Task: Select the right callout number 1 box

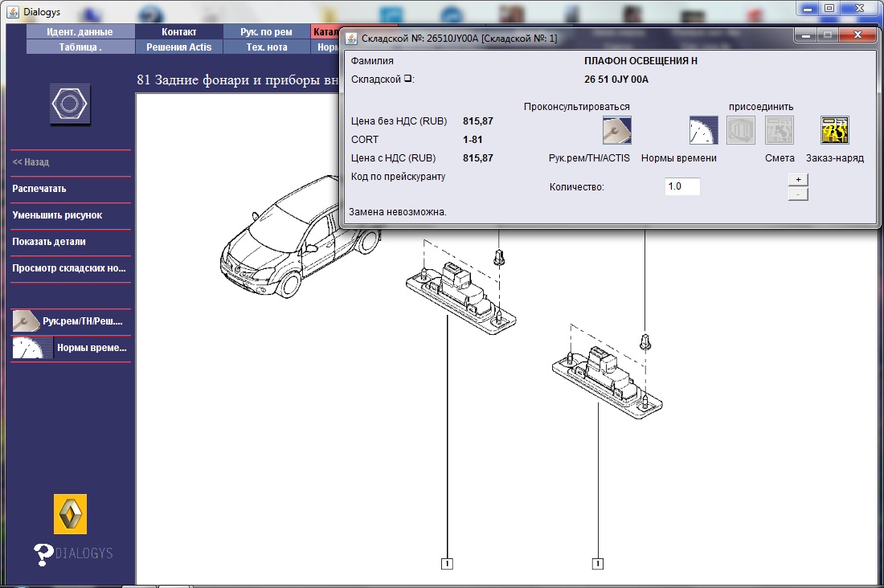Action: pyautogui.click(x=598, y=563)
